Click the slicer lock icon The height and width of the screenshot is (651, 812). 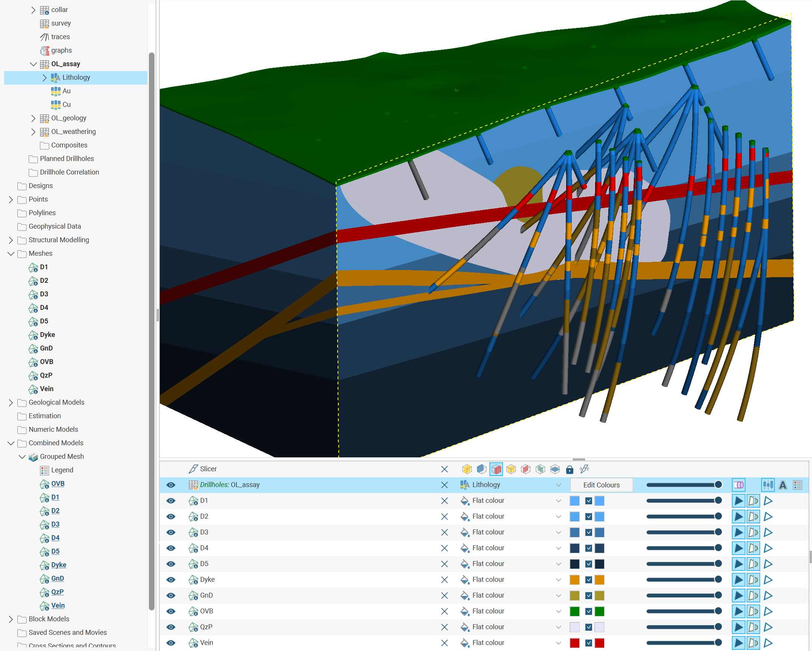(x=570, y=469)
